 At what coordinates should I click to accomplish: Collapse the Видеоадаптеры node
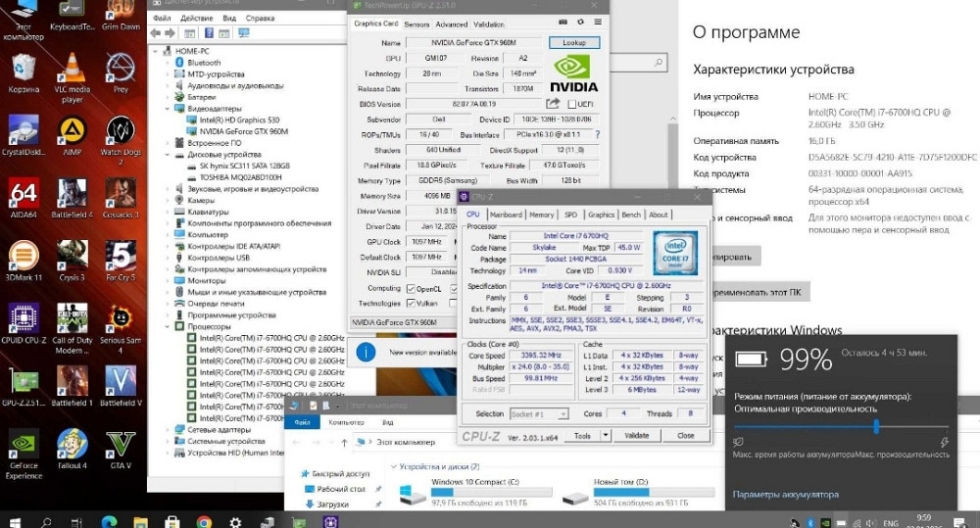168,109
